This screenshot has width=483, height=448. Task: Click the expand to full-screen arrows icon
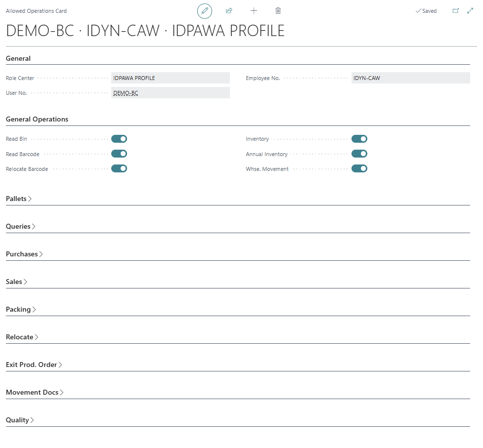(x=470, y=11)
